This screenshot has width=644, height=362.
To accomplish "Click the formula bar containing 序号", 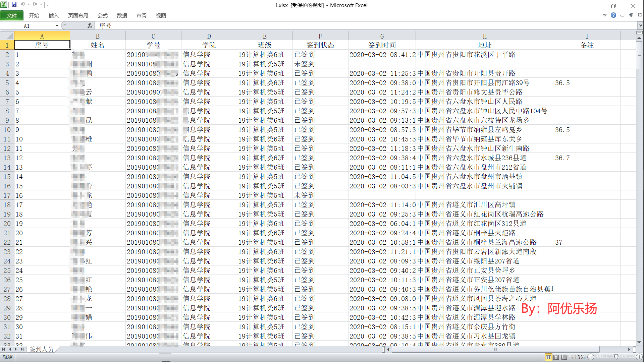I will point(366,26).
